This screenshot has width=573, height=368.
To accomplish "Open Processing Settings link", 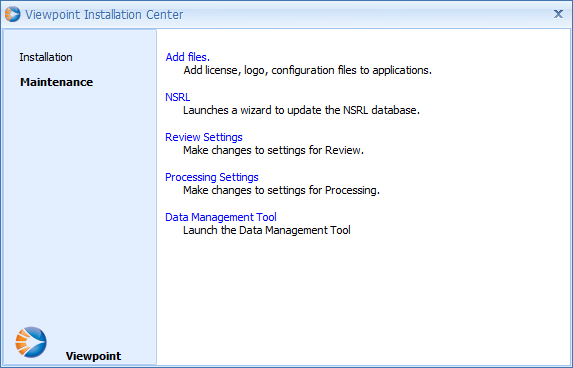I will pos(212,177).
